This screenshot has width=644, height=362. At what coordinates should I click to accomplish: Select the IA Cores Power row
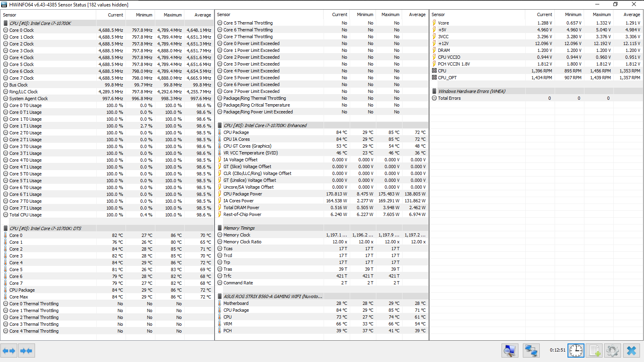[x=322, y=201]
